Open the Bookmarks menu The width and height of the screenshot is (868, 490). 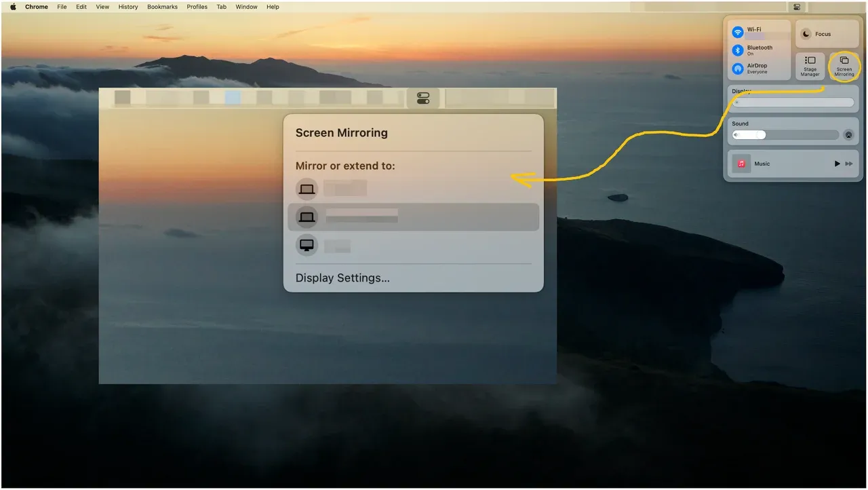click(x=162, y=7)
